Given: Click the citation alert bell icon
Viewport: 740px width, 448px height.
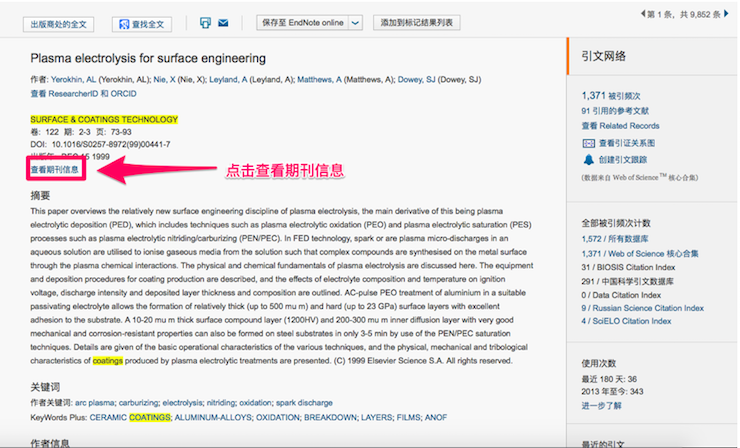Looking at the screenshot, I should (x=588, y=159).
